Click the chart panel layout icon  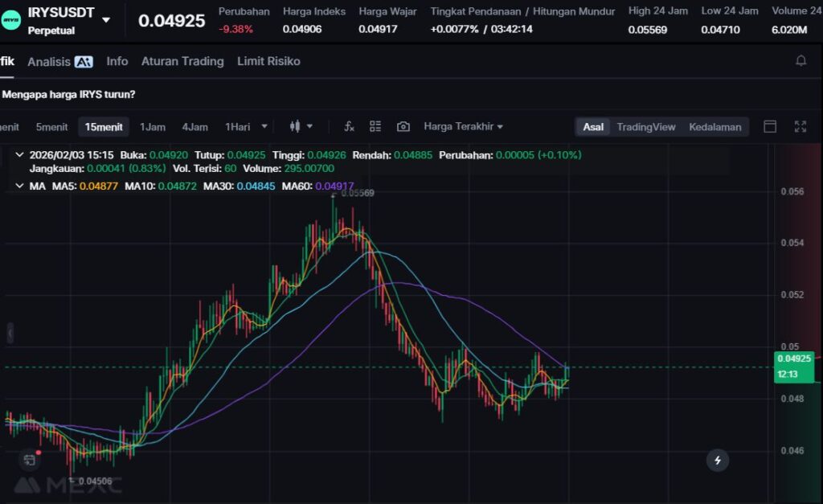(770, 127)
